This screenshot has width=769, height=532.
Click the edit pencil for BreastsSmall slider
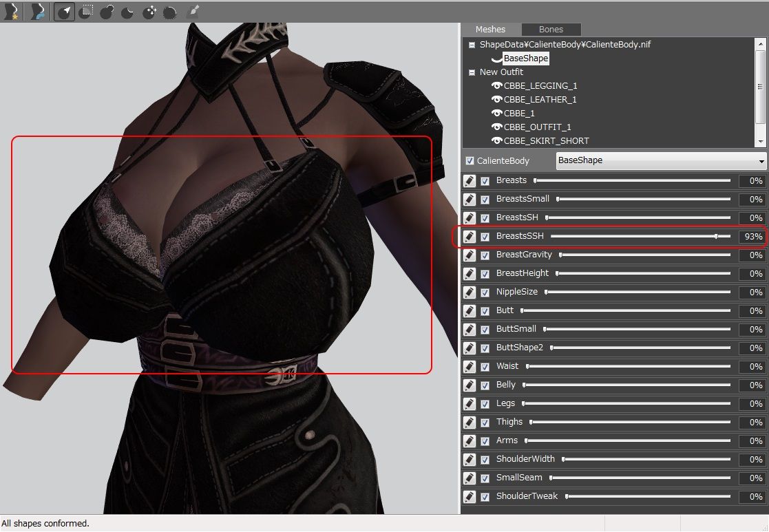click(x=470, y=200)
